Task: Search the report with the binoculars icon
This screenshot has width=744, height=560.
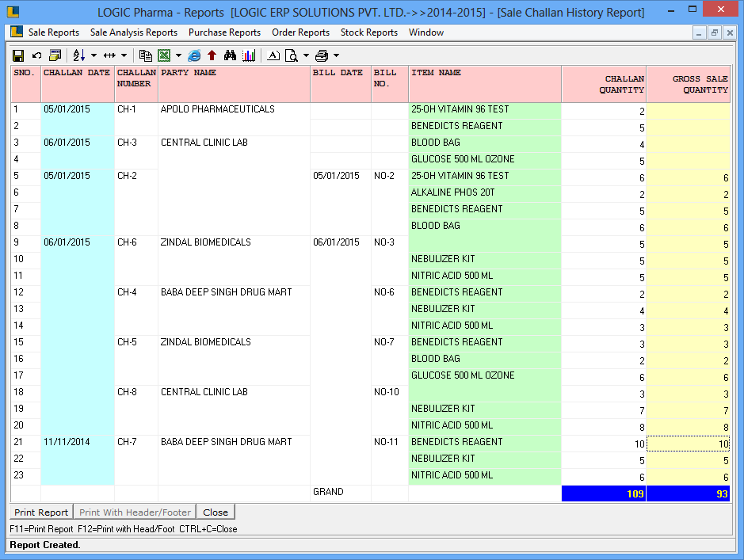Action: (230, 55)
